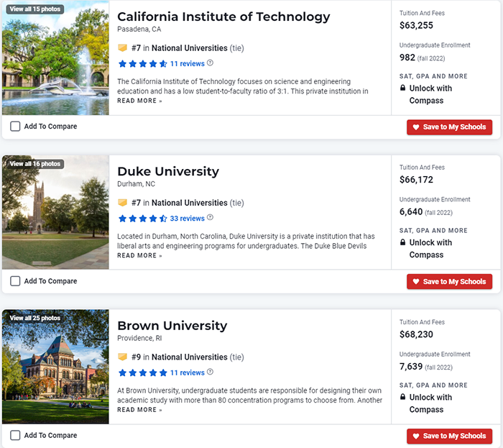Click Caltech's ranking badge icon
This screenshot has height=448, width=503.
click(122, 48)
